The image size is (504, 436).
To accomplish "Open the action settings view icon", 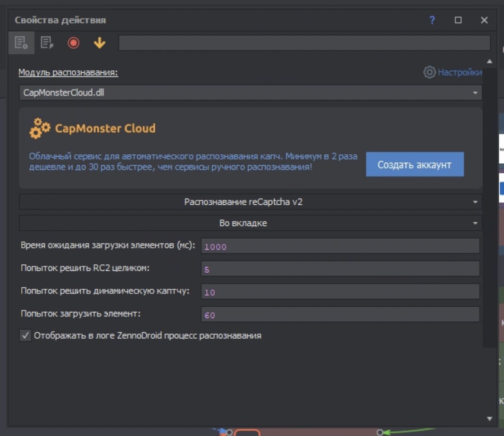I will pyautogui.click(x=21, y=43).
